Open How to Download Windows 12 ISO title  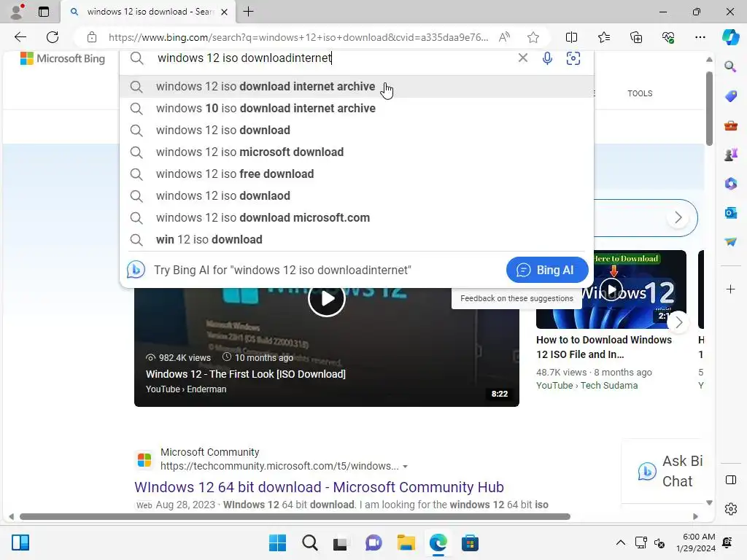[603, 347]
